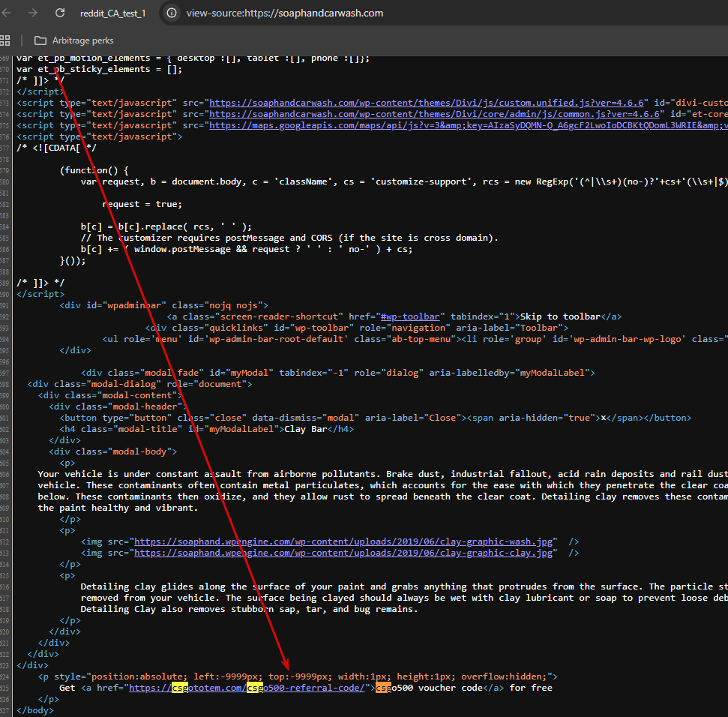Screen dimensions: 728x717
Task: Click the 'window.postMessage && request' code line
Action: 247,249
